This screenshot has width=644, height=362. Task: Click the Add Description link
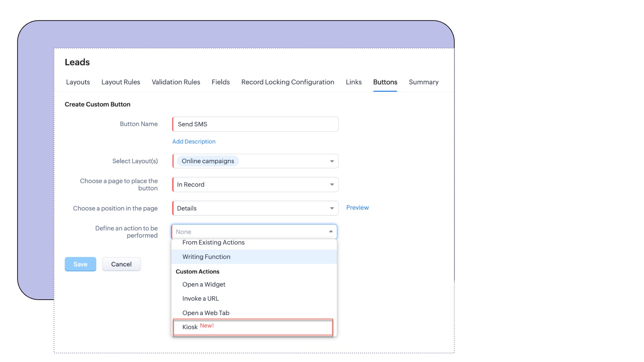click(x=194, y=141)
